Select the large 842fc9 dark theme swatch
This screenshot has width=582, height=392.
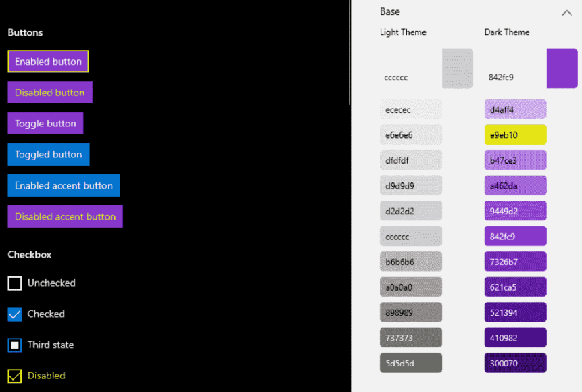click(562, 68)
